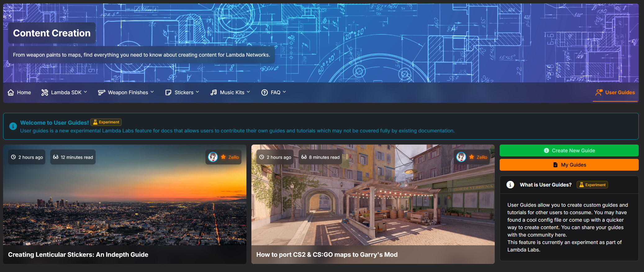Open the My Guides button
644x272 pixels.
coord(569,165)
